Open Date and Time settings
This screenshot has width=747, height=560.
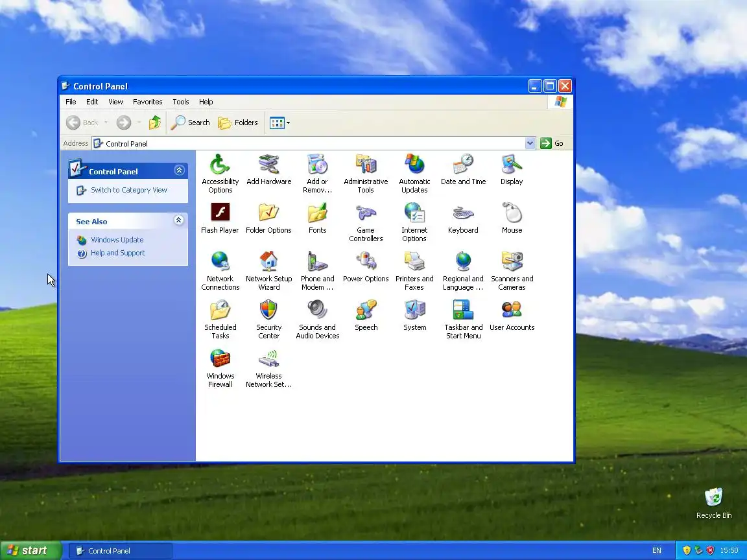pyautogui.click(x=463, y=170)
